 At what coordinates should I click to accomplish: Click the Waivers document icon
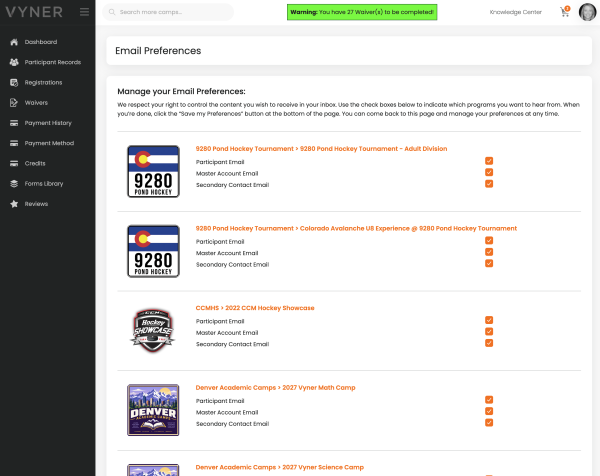[x=14, y=103]
